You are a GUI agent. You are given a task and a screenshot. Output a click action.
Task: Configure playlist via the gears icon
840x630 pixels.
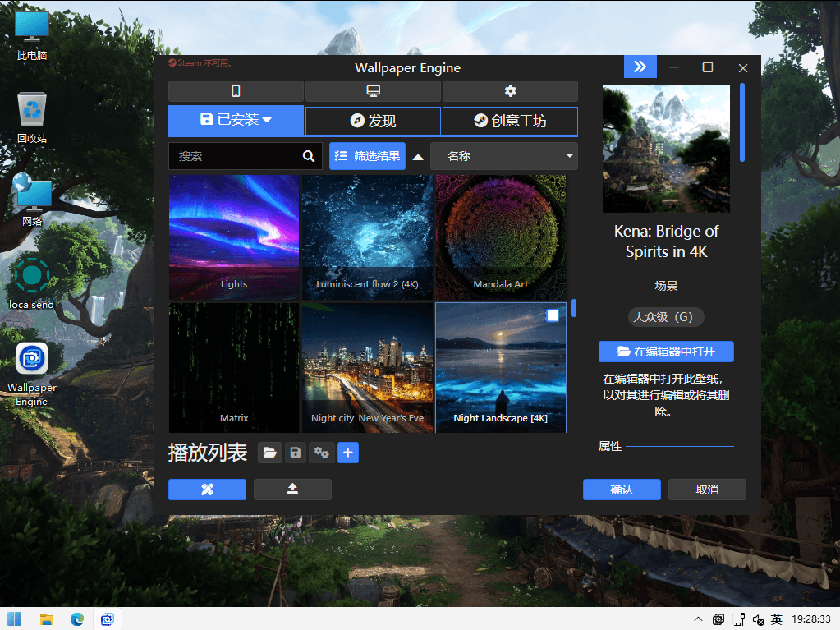pos(321,453)
